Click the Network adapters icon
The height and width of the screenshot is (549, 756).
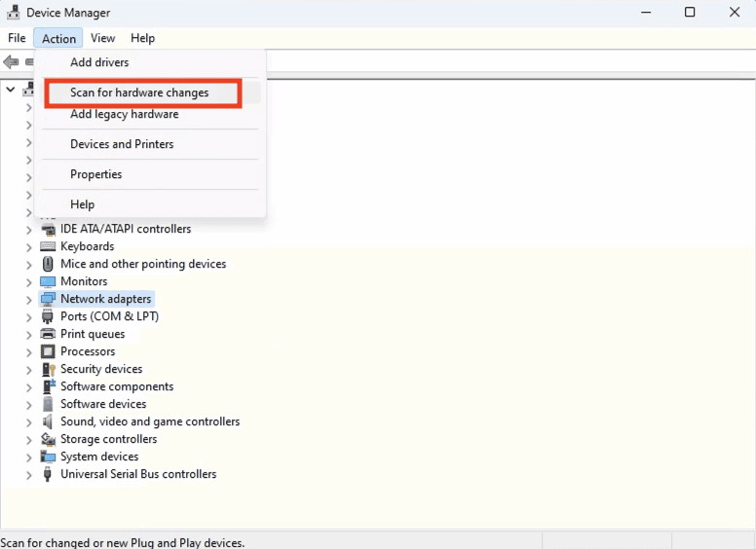[48, 299]
